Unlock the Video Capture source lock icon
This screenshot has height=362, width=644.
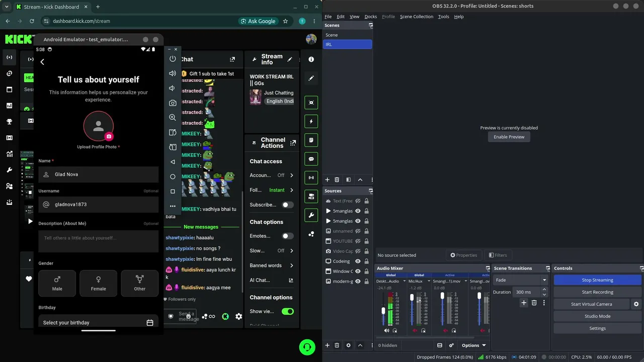[366, 251]
